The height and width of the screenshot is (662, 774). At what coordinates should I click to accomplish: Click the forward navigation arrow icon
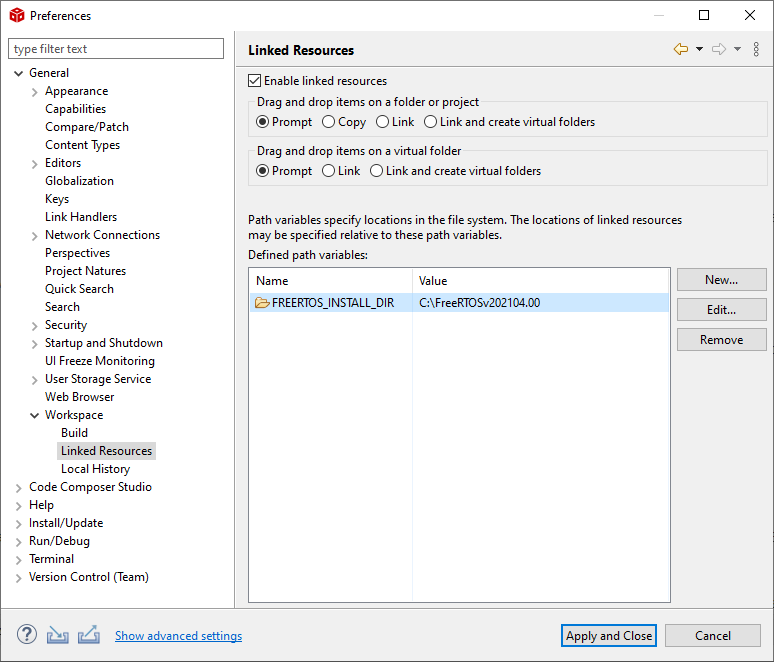719,49
